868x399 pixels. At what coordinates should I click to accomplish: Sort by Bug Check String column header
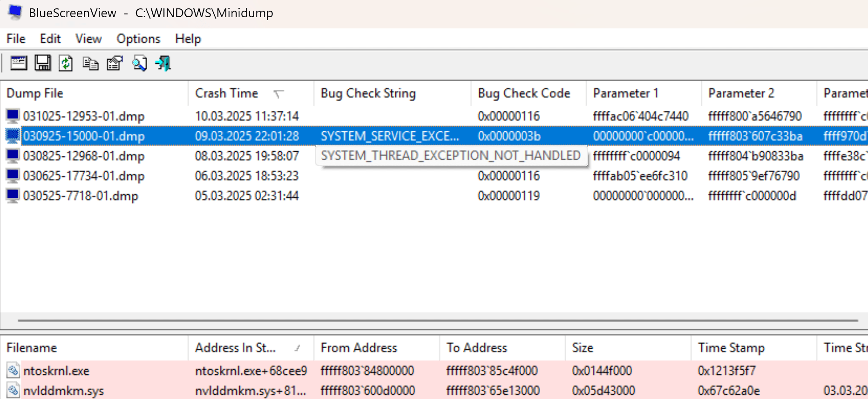393,93
